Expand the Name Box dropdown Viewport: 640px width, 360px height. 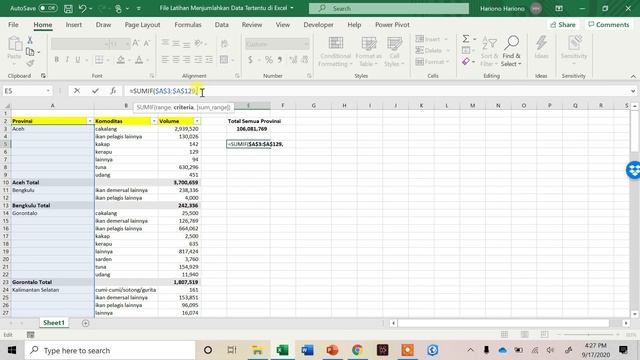[48, 91]
